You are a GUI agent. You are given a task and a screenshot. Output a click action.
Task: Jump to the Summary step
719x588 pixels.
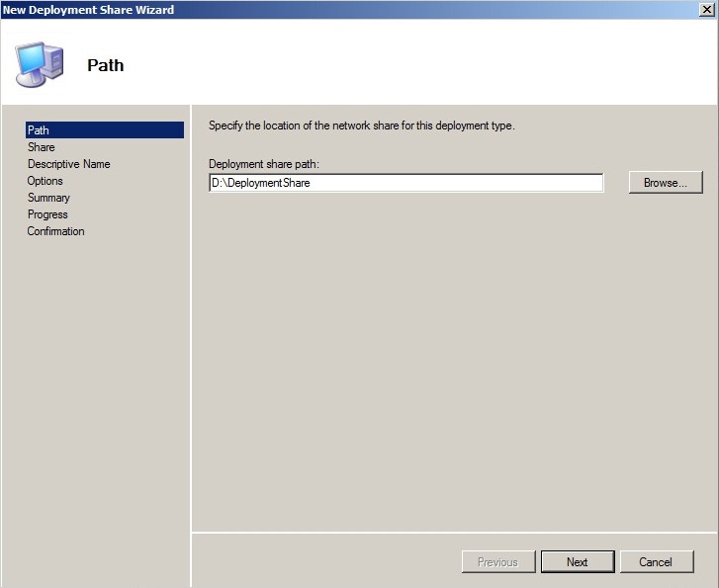pos(48,198)
